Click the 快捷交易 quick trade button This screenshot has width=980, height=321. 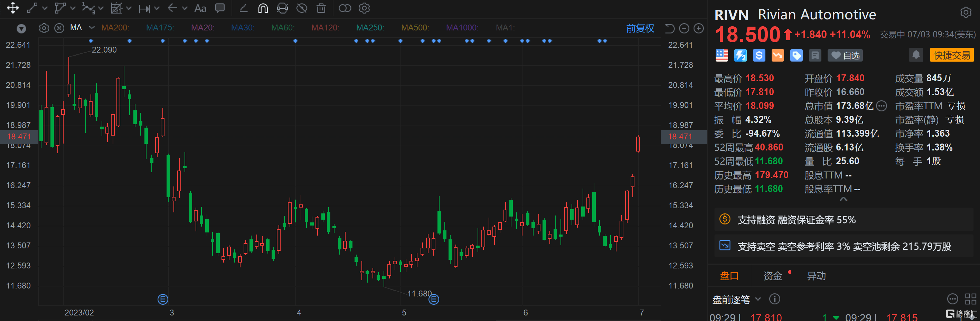click(951, 55)
